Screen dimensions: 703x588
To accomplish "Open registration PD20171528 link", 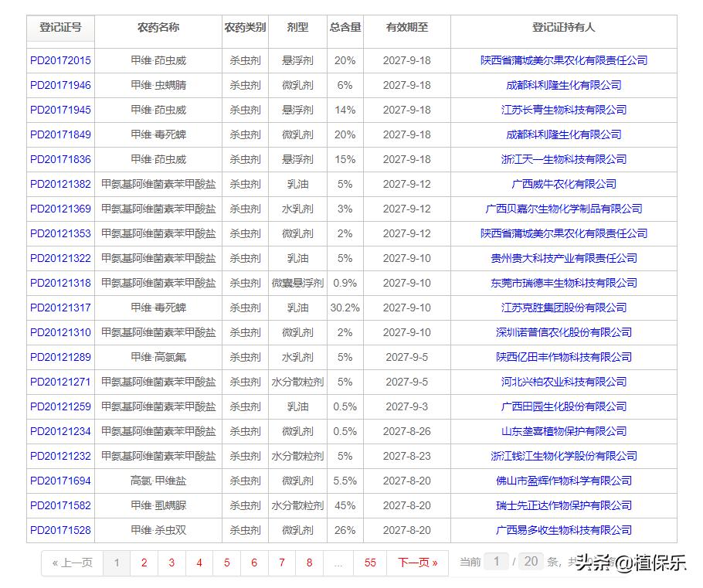I will pyautogui.click(x=60, y=530).
